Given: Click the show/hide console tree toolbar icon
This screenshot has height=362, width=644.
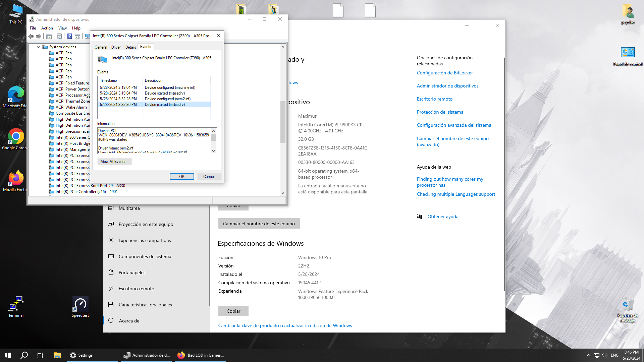Looking at the screenshot, I should click(x=49, y=36).
